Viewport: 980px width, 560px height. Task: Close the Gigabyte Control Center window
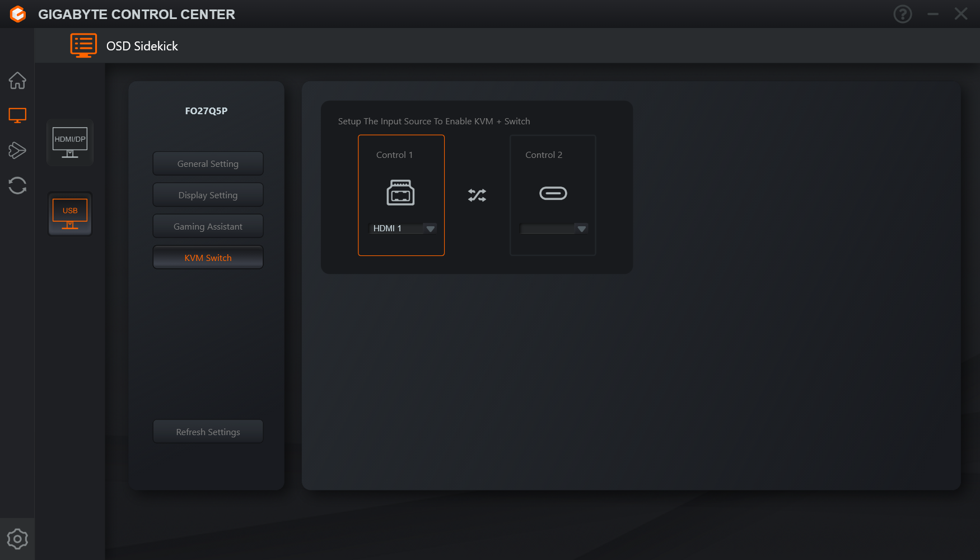point(961,14)
